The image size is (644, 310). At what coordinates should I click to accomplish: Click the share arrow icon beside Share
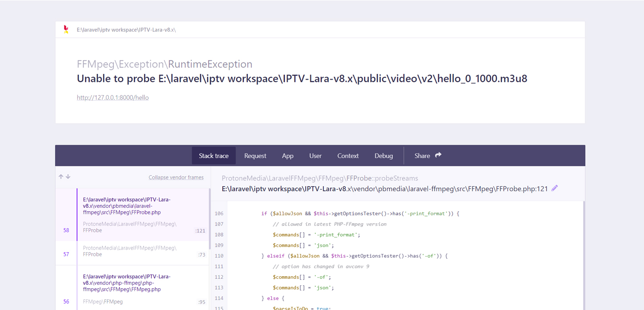pyautogui.click(x=438, y=155)
